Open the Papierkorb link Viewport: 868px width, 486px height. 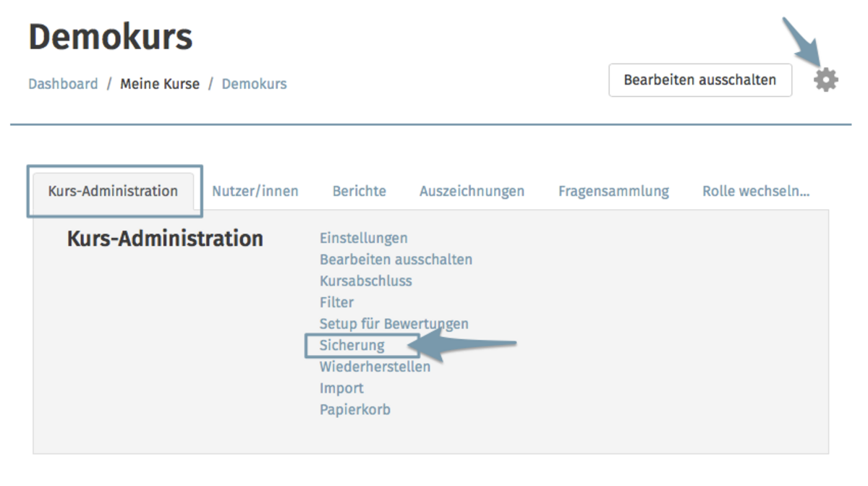pos(355,410)
